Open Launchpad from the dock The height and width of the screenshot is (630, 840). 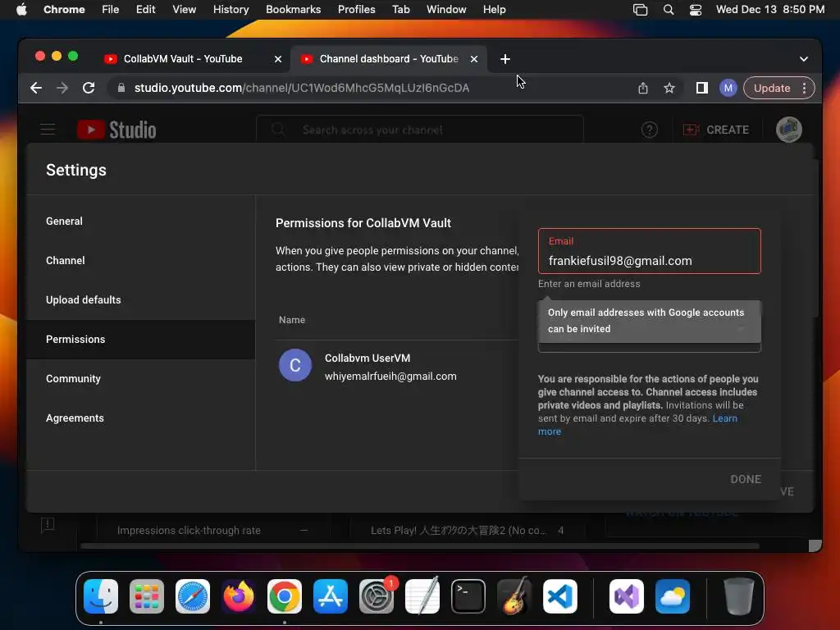tap(147, 596)
